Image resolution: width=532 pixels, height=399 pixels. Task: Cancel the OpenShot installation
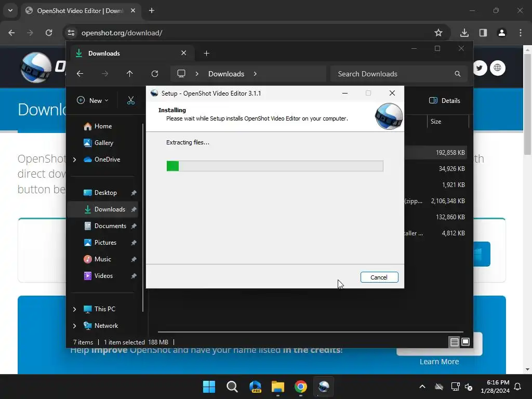tap(379, 277)
